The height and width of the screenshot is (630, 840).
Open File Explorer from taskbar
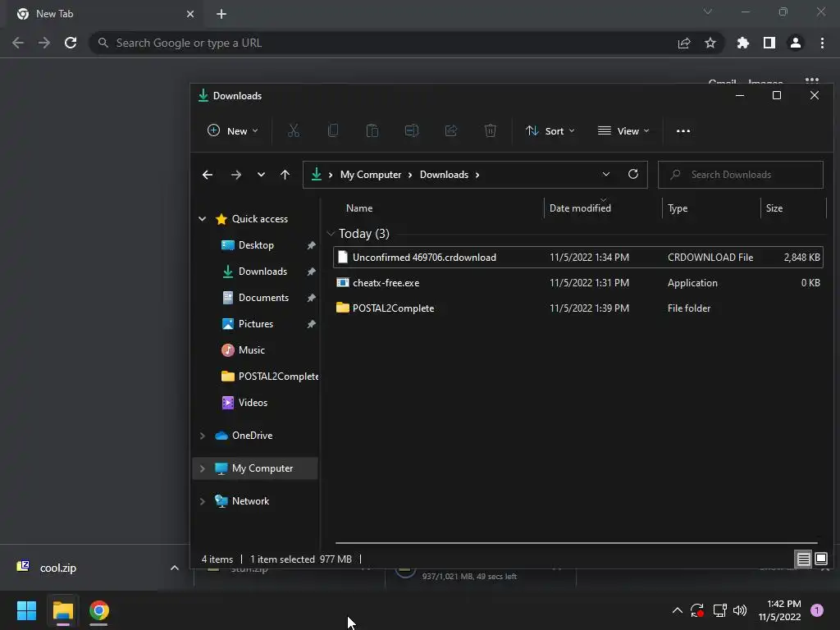coord(62,610)
